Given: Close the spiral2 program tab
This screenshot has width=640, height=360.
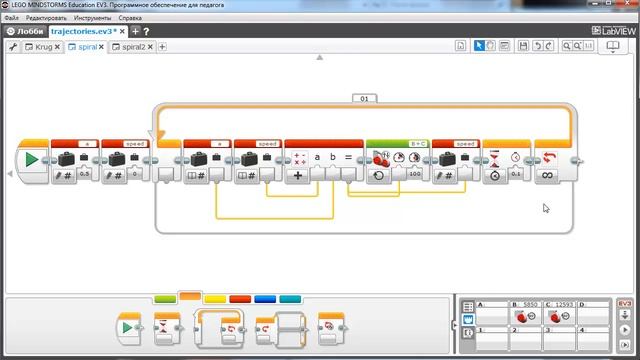Looking at the screenshot, I should [x=150, y=47].
